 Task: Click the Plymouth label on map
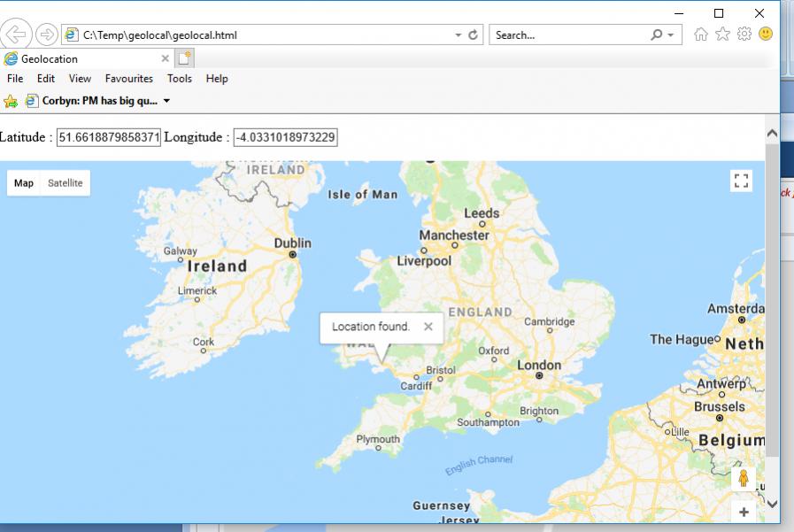point(378,439)
